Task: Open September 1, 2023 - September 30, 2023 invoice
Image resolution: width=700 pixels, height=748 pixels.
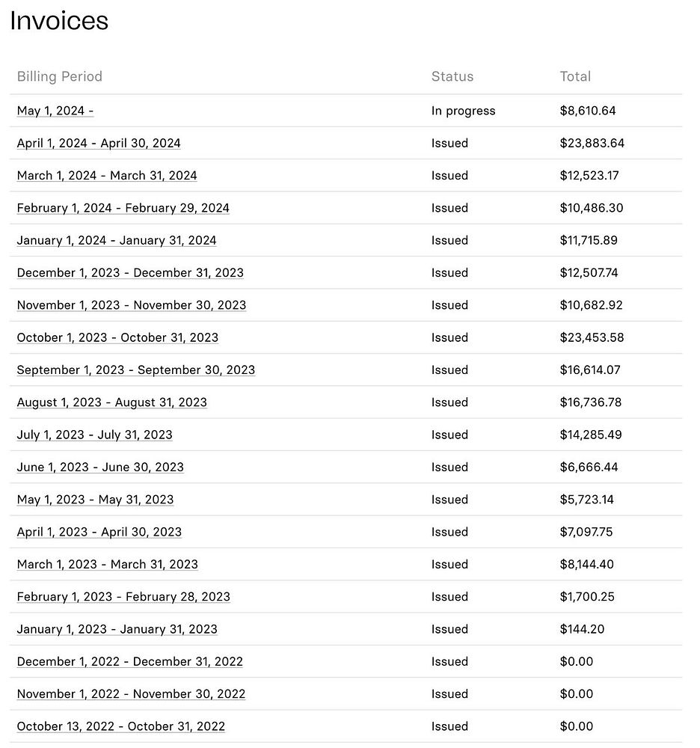Action: (x=135, y=370)
